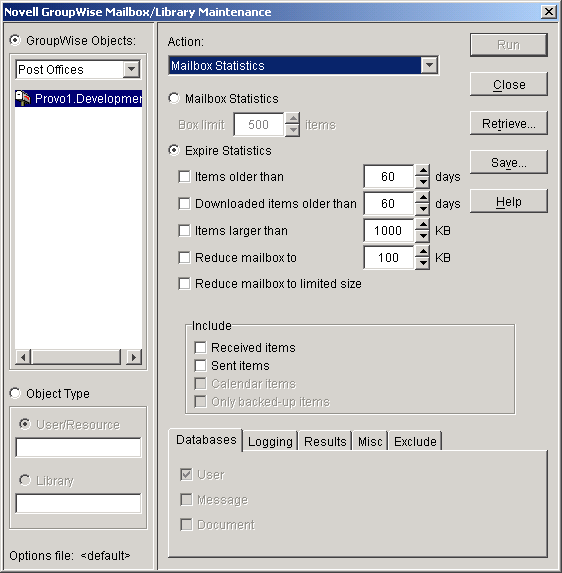562x573 pixels.
Task: Select the Expire Statistics radio button
Action: click(x=174, y=150)
